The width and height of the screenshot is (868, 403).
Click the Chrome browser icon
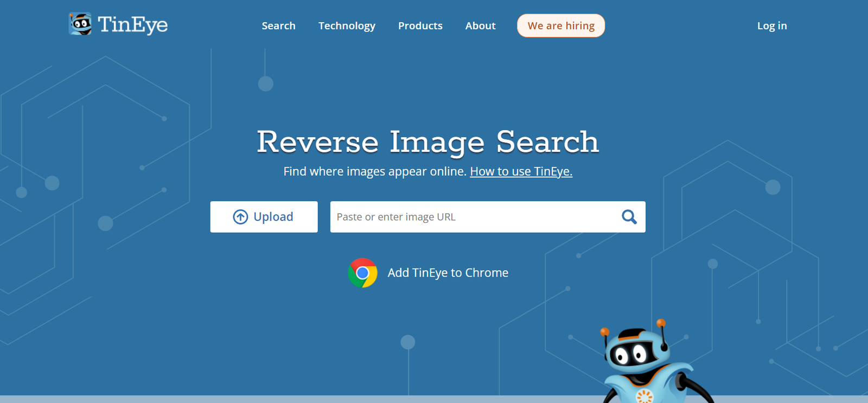[363, 273]
